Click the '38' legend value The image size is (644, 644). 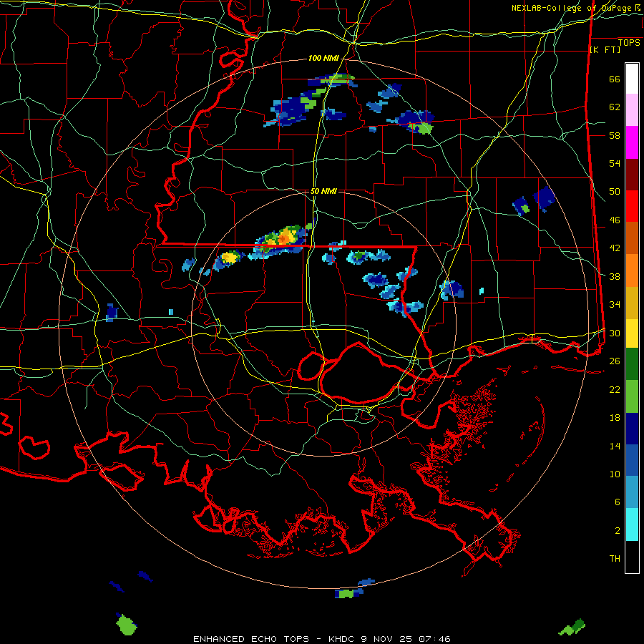[x=615, y=276]
